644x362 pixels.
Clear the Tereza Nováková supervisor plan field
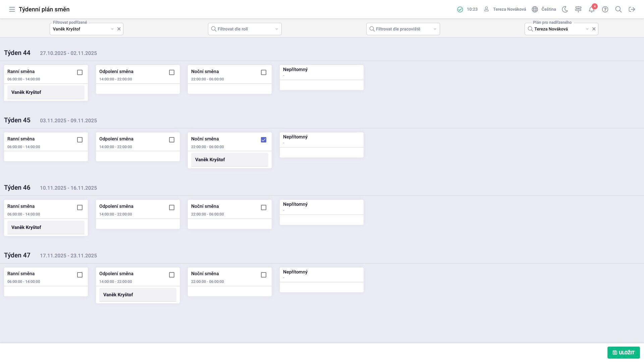point(594,29)
